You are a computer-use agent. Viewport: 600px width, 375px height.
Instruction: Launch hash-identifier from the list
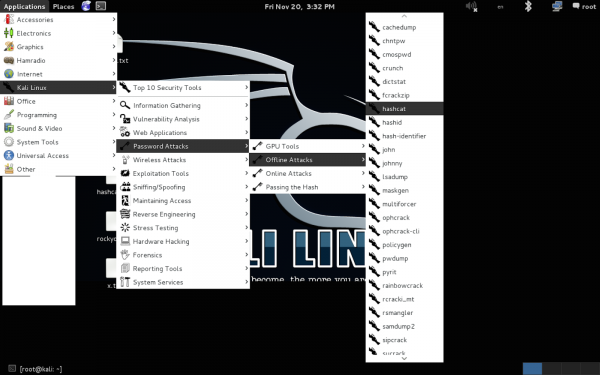tap(404, 136)
